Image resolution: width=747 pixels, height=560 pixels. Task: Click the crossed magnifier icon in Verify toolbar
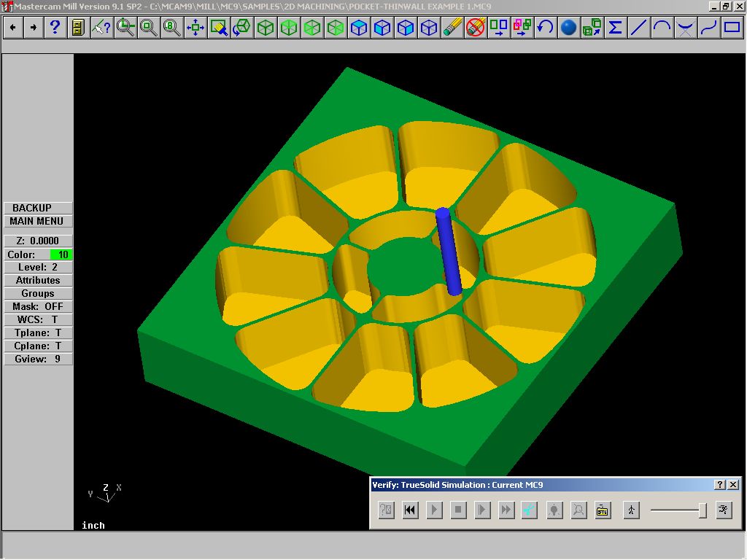point(578,510)
